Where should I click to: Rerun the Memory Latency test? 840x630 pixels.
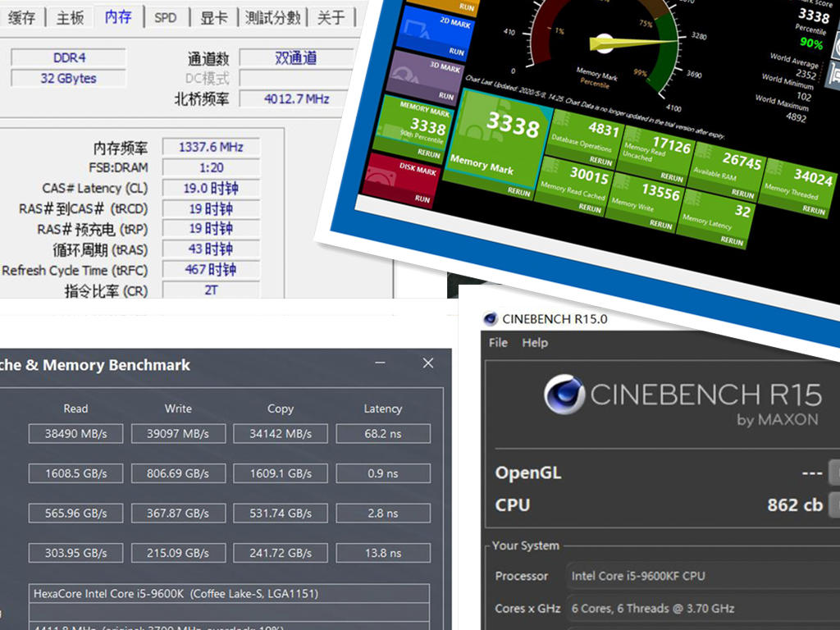[732, 241]
